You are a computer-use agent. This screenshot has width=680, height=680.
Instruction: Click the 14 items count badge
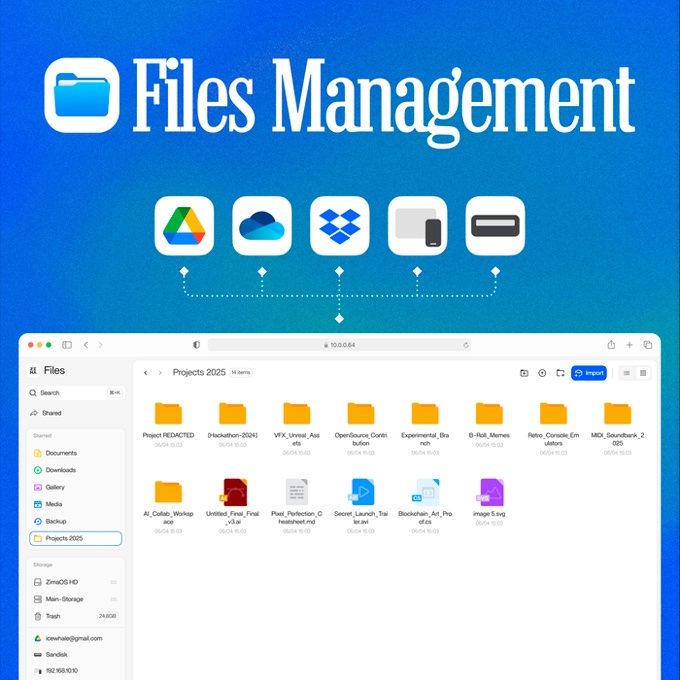pyautogui.click(x=241, y=373)
